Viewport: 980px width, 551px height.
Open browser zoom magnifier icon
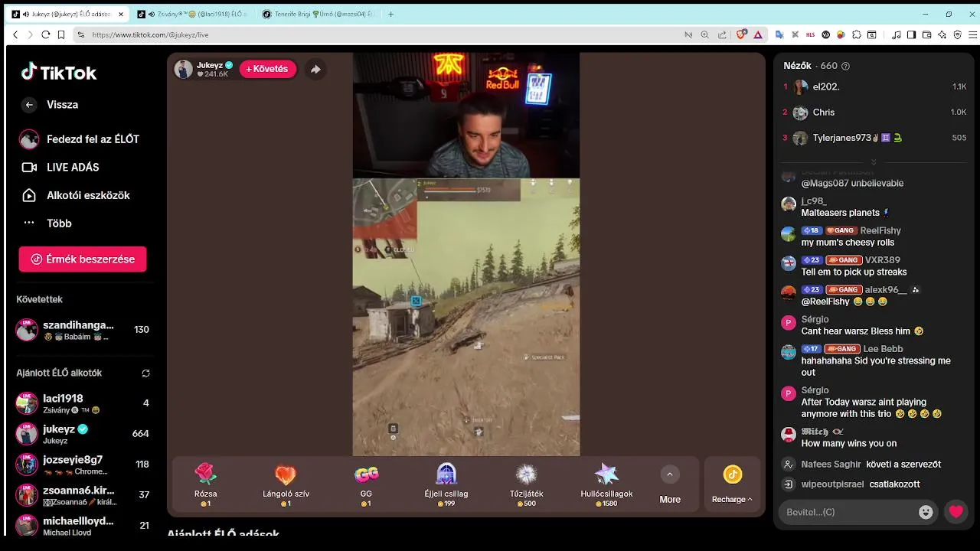704,34
